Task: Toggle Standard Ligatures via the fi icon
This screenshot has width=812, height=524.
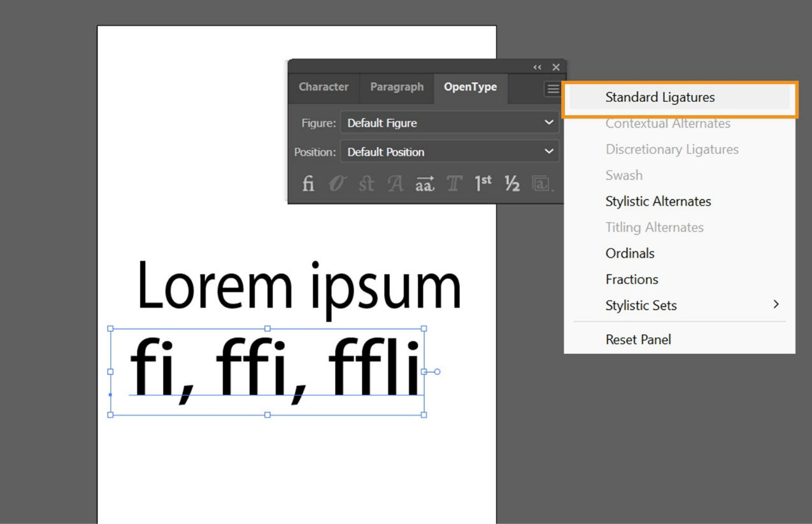Action: 308,184
